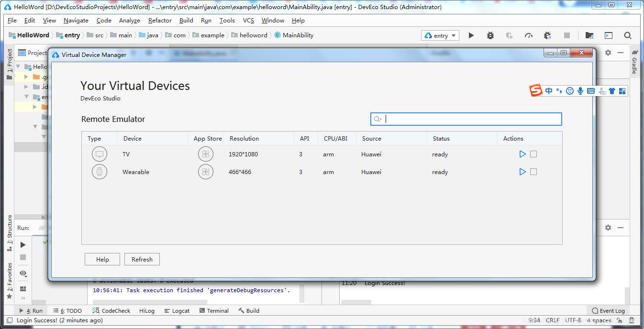
Task: Open the search magnifier options dropdown
Action: coord(378,119)
